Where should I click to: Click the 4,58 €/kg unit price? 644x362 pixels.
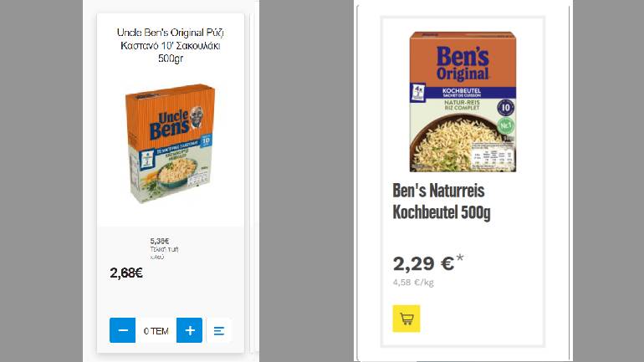tap(413, 283)
